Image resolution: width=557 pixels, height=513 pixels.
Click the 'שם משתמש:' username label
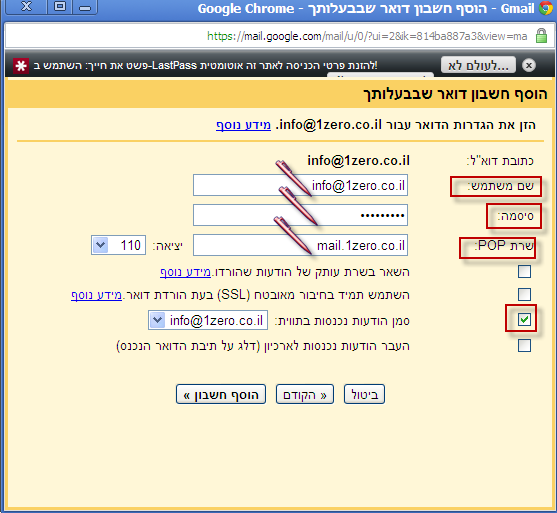click(x=500, y=186)
